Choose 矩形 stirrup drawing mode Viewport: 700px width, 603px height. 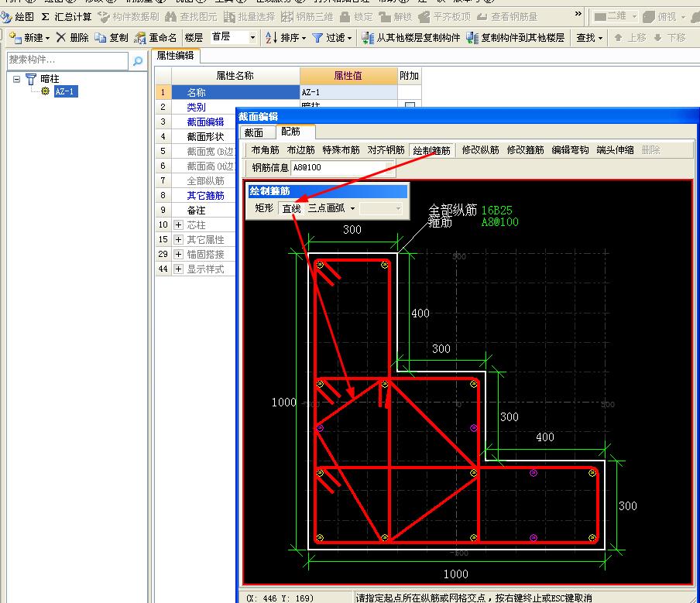[x=264, y=208]
